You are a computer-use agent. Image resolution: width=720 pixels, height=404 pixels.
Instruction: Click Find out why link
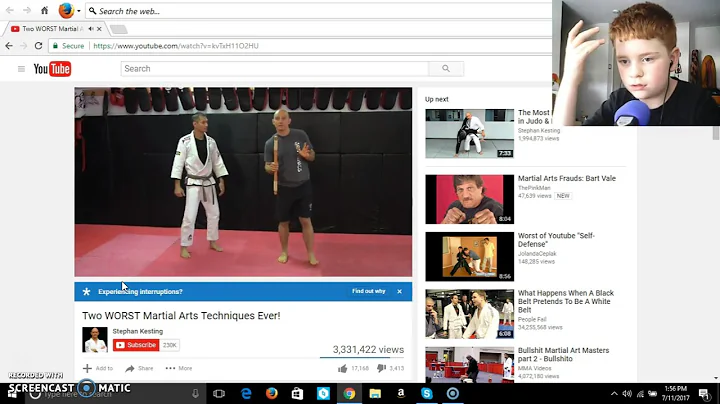(368, 291)
